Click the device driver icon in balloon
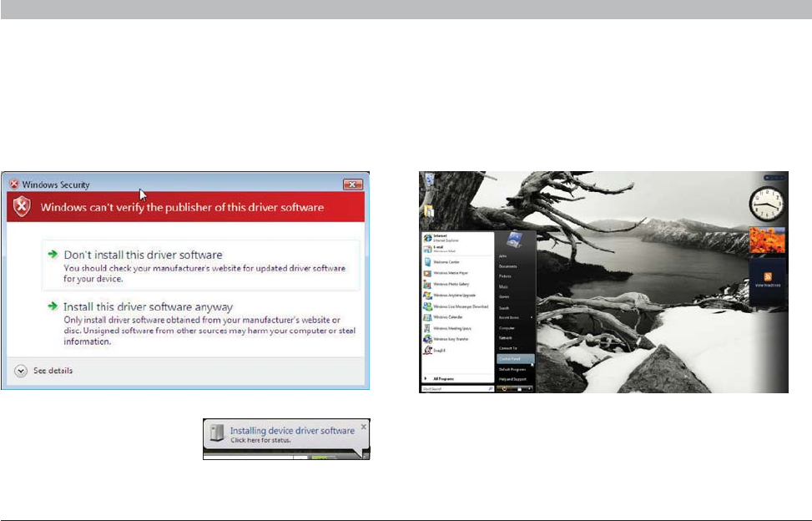The width and height of the screenshot is (812, 521). [217, 434]
